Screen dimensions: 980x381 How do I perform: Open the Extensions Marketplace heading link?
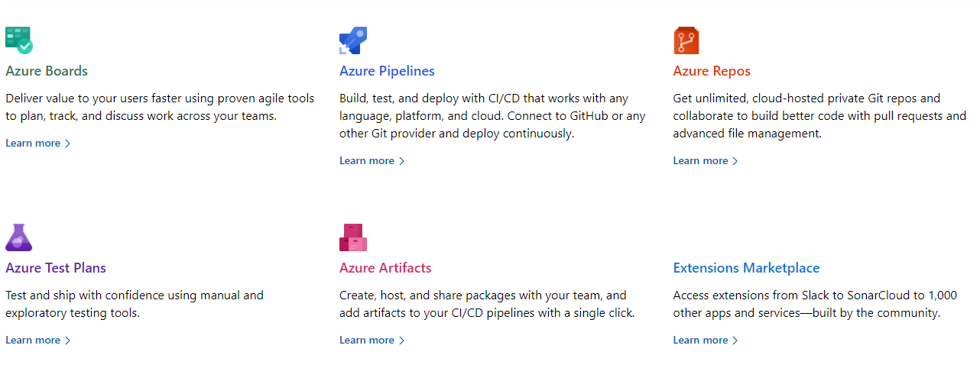(746, 268)
